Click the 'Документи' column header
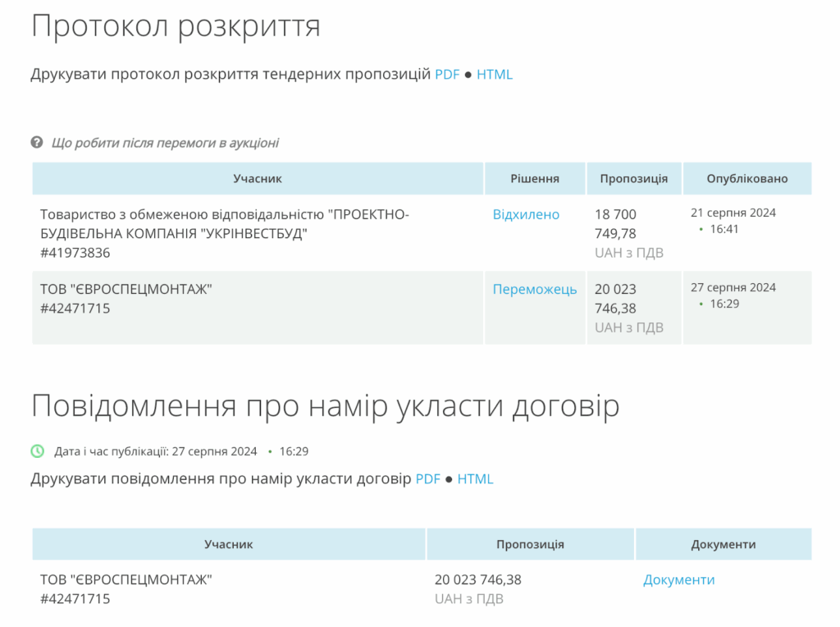840x627 pixels. coord(724,544)
